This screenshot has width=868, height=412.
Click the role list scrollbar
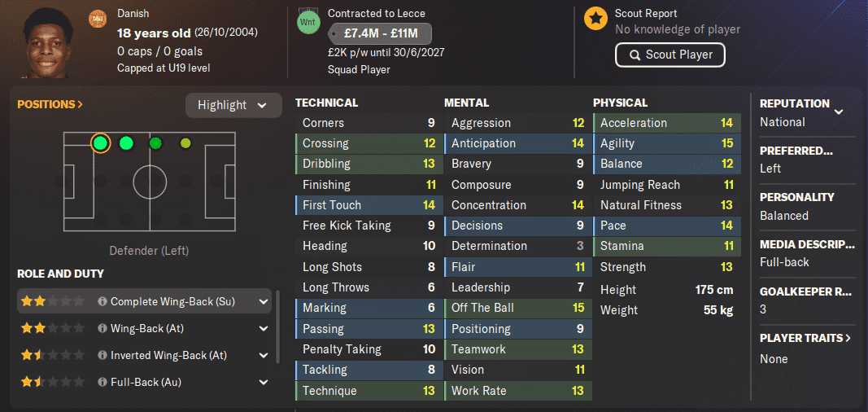point(277,327)
